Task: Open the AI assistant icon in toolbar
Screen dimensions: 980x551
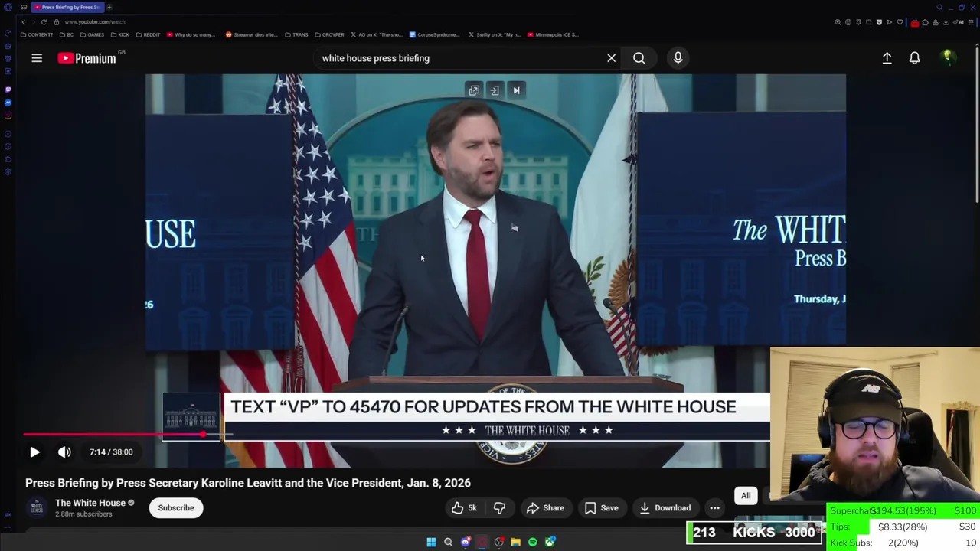Action: click(x=959, y=22)
